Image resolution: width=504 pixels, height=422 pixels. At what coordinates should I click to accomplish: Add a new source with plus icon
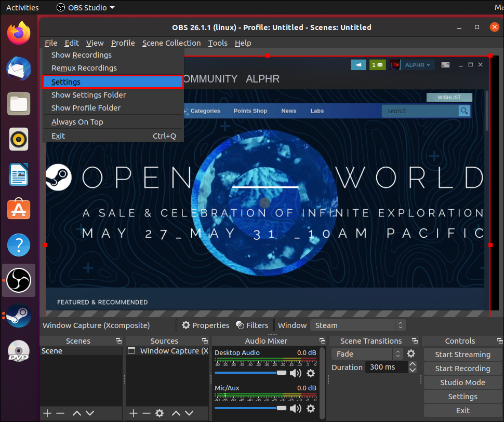(x=134, y=413)
